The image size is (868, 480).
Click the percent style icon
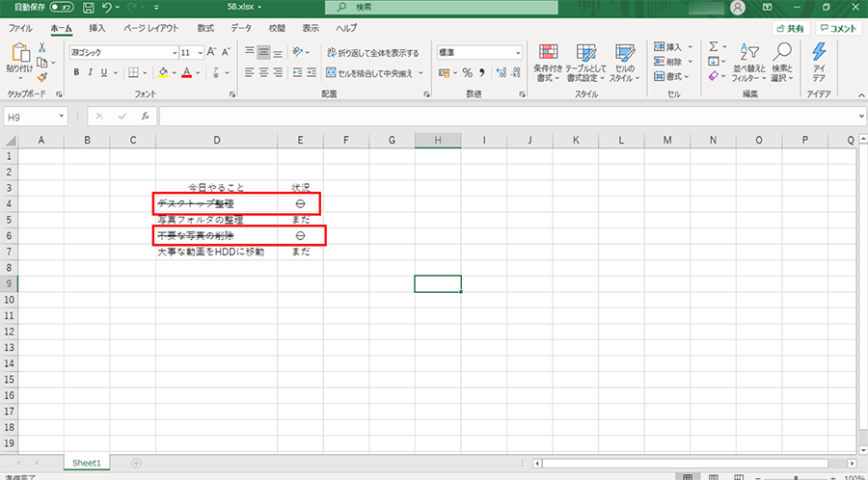tap(467, 72)
